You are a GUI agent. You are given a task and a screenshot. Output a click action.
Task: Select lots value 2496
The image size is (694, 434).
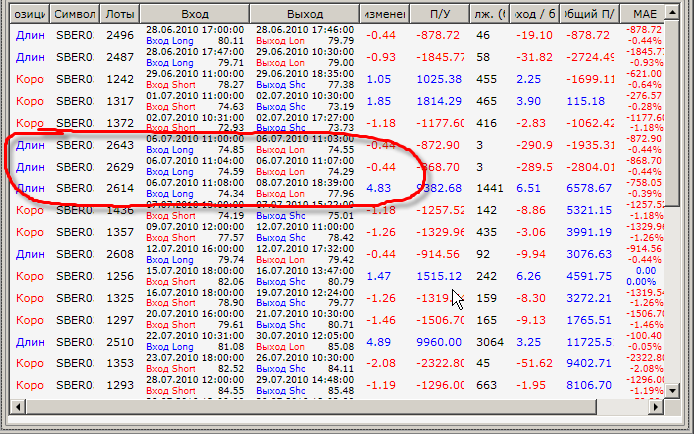120,35
